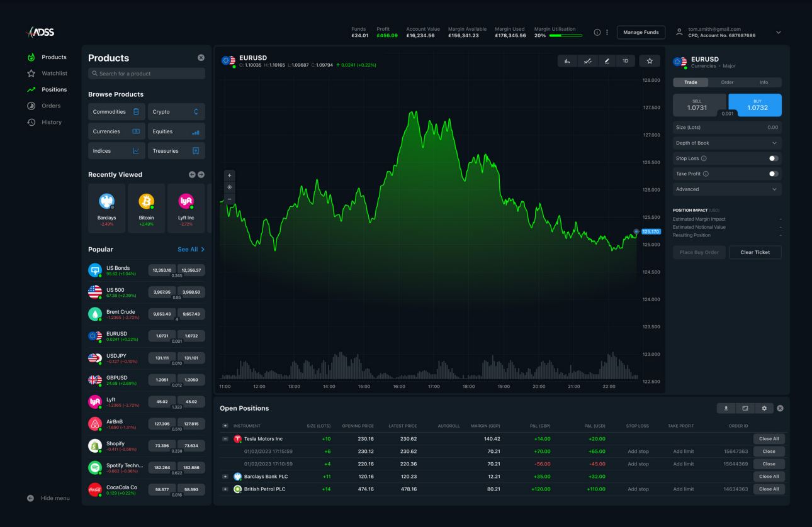Image resolution: width=812 pixels, height=527 pixels.
Task: Open the Depth of Book dropdown
Action: click(x=726, y=143)
